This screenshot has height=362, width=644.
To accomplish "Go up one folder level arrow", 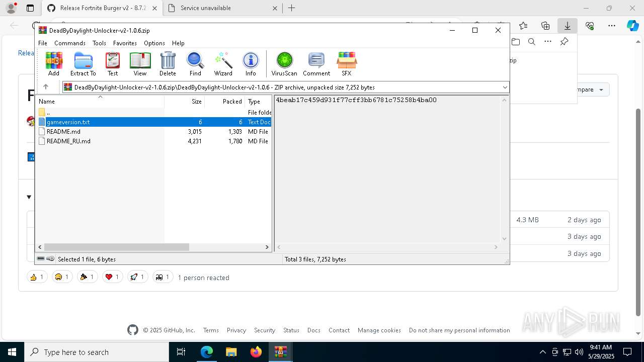I will pyautogui.click(x=46, y=87).
